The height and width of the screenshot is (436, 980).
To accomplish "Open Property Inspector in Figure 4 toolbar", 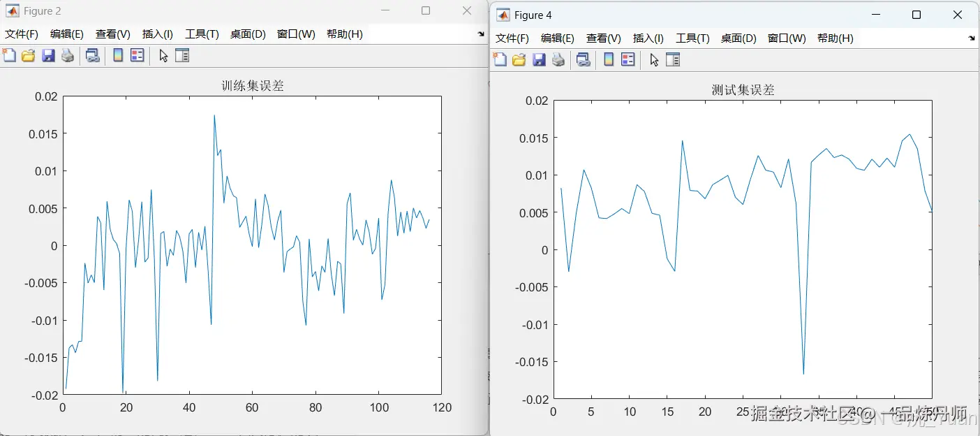I will point(673,60).
